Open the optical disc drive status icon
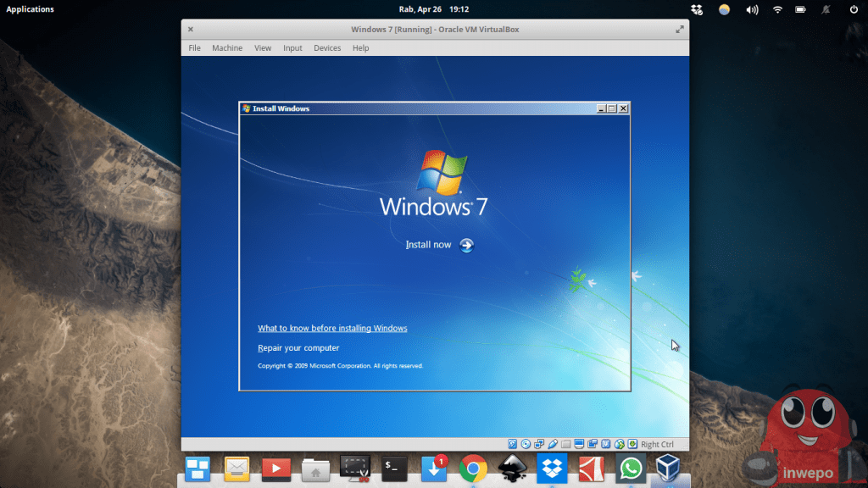 pos(526,444)
